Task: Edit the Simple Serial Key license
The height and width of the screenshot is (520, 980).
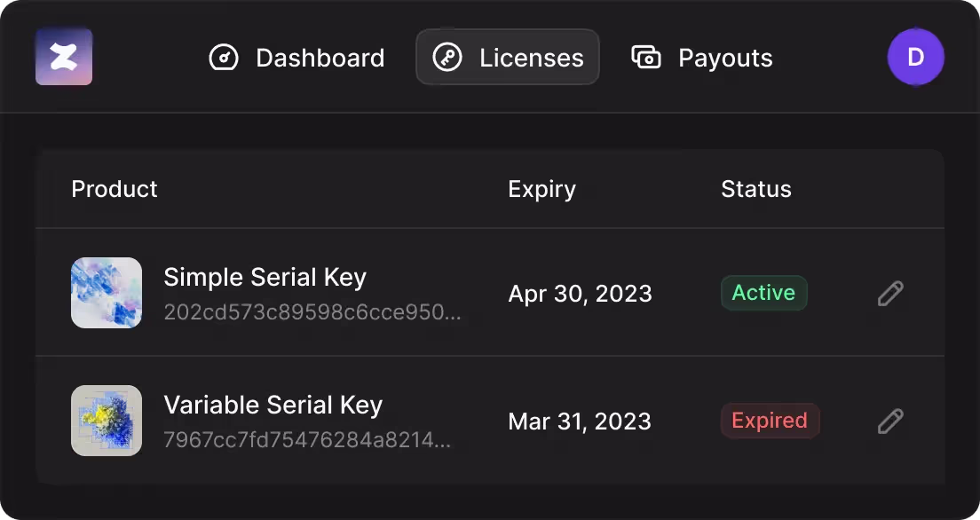Action: point(890,294)
